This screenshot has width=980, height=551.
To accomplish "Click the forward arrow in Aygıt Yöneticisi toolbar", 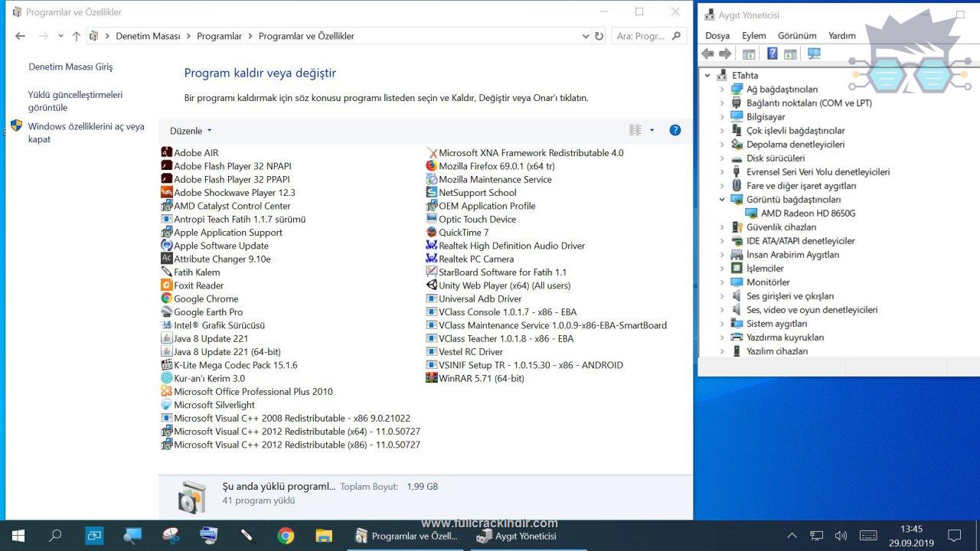I will coord(725,54).
